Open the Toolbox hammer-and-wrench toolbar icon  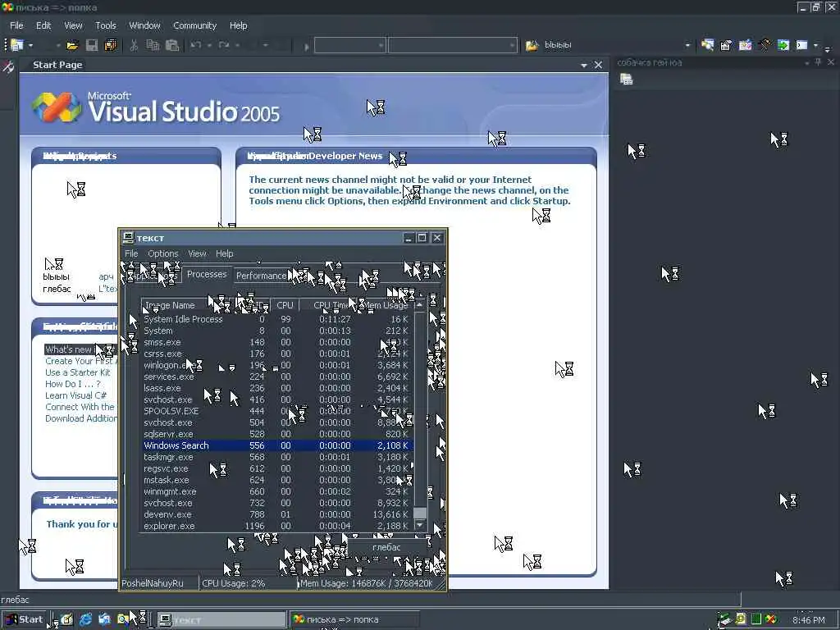(x=765, y=45)
